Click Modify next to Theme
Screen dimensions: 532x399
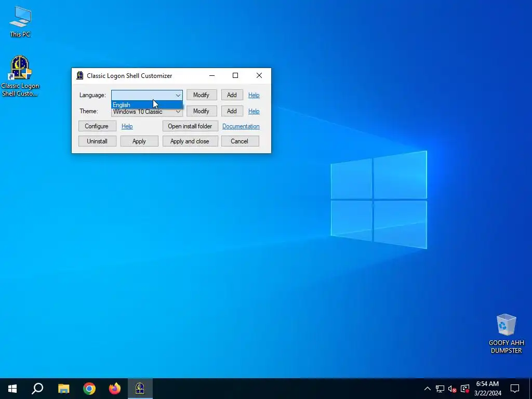(202, 111)
